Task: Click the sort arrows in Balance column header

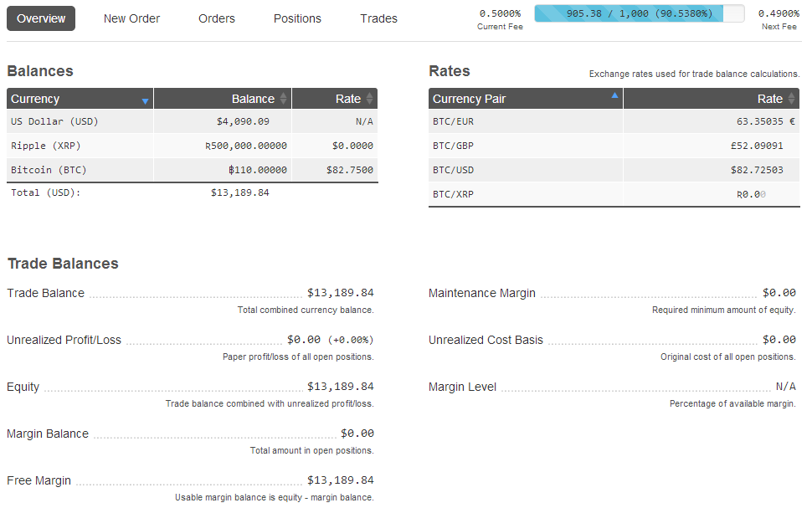Action: pos(283,99)
